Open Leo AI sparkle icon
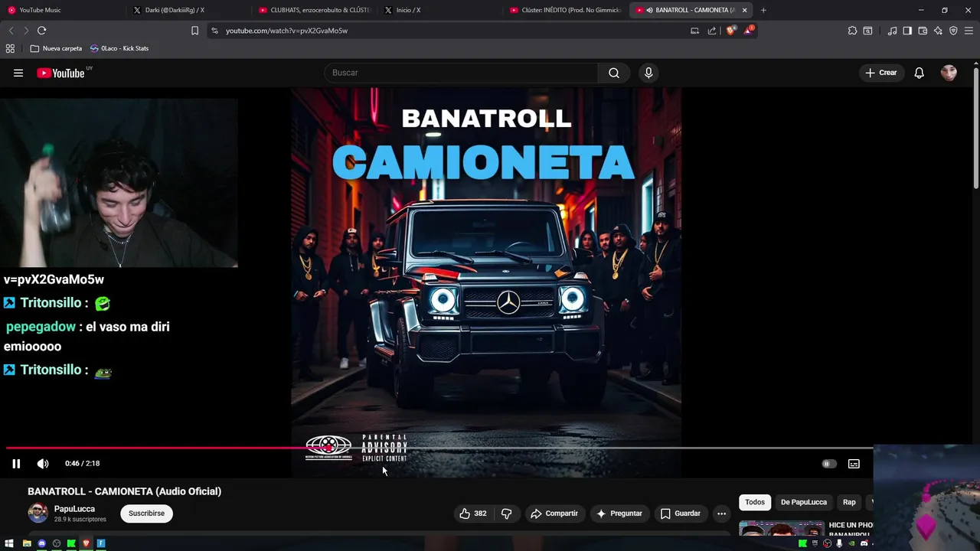Screen dimensions: 980x551 pyautogui.click(x=938, y=31)
